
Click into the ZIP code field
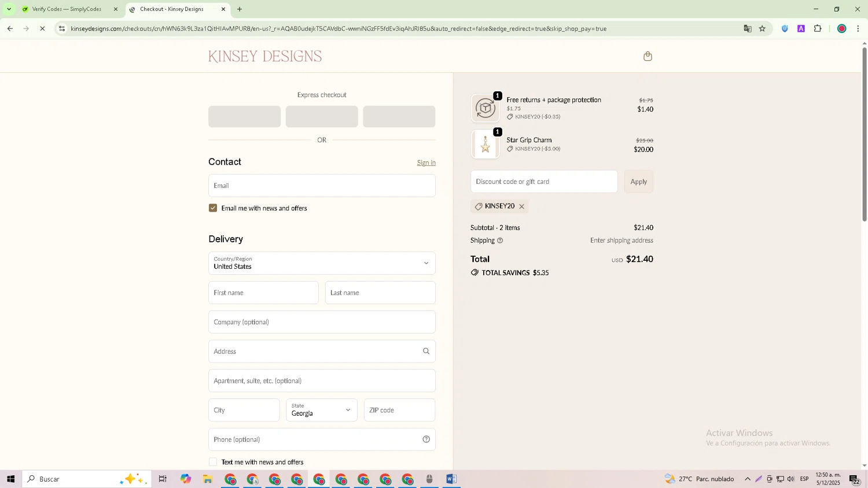pos(399,410)
